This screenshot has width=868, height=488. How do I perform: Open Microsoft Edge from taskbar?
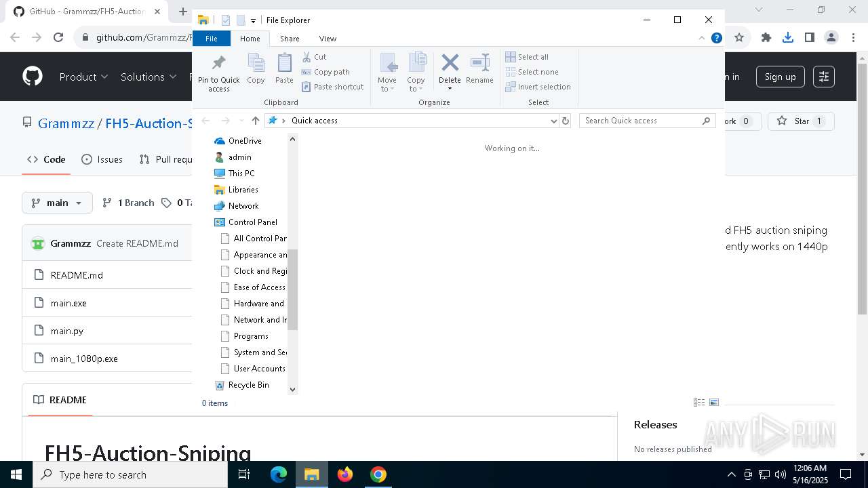pos(279,474)
